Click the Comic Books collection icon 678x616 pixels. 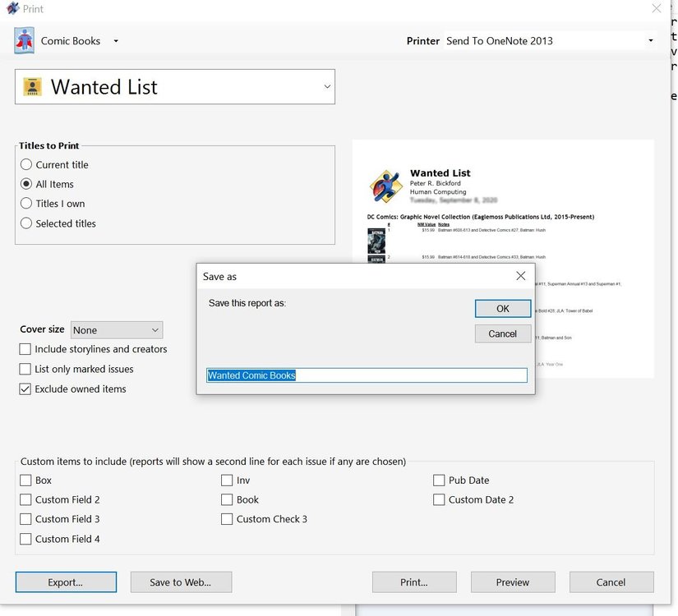point(25,40)
